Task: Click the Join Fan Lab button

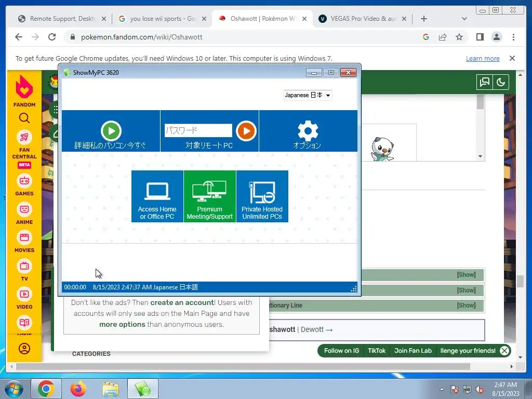Action: pyautogui.click(x=413, y=351)
